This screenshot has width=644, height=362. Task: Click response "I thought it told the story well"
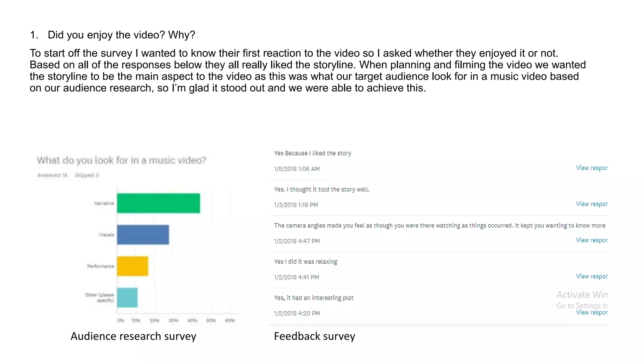click(x=322, y=189)
